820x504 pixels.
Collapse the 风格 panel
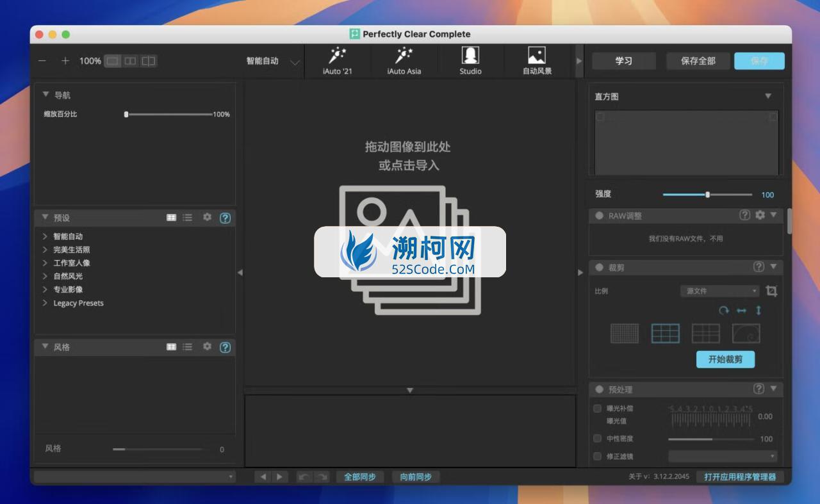[45, 346]
